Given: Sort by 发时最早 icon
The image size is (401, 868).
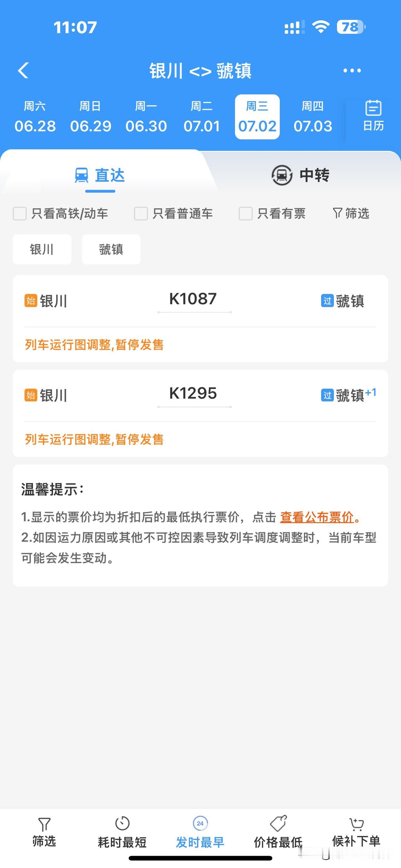Looking at the screenshot, I should [x=200, y=823].
